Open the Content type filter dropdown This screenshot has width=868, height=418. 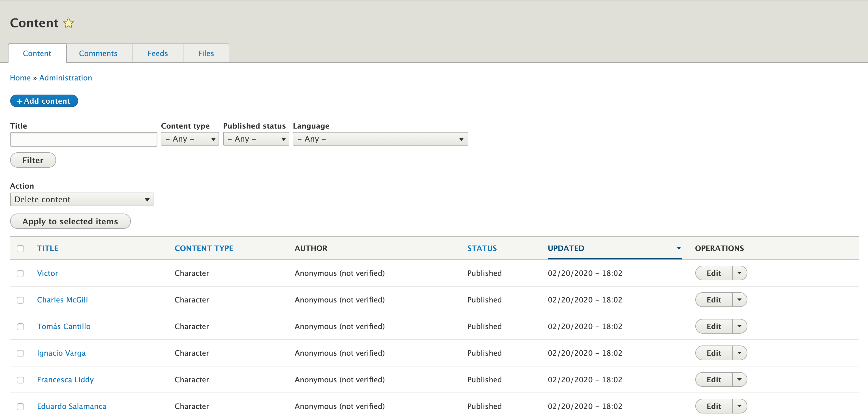pos(190,139)
